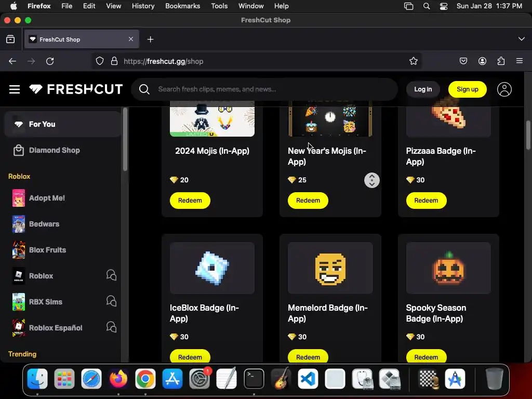Open the IceBlox Badge thumbnail

[x=212, y=268]
